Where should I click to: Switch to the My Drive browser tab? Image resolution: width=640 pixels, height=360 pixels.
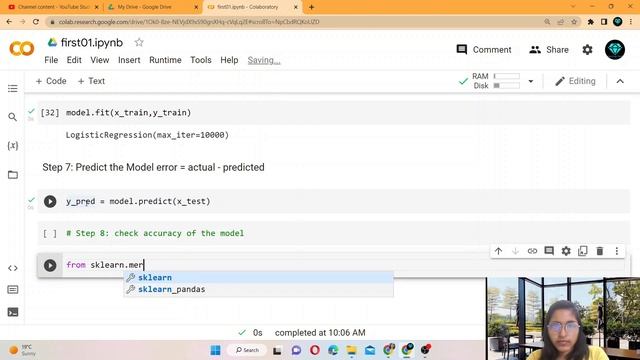tap(153, 7)
